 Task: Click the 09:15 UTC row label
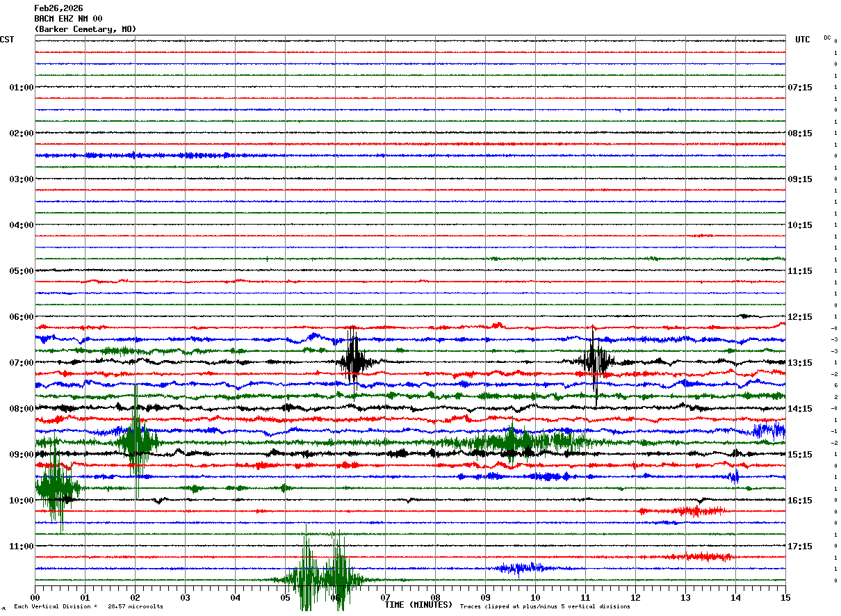coord(800,179)
